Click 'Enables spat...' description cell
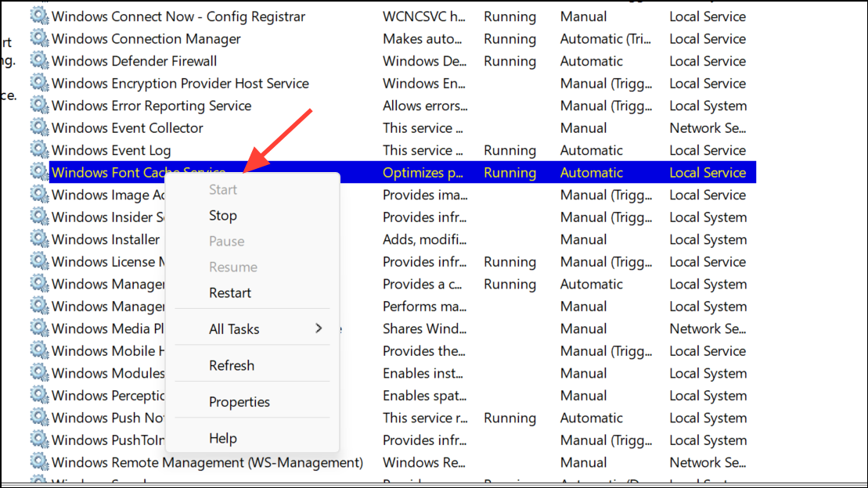868x488 pixels. pos(424,396)
